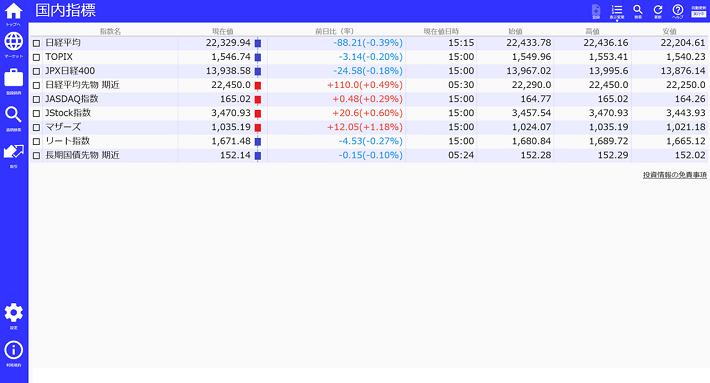
Task: Open the 投資情報の免責事項 link
Action: 675,175
